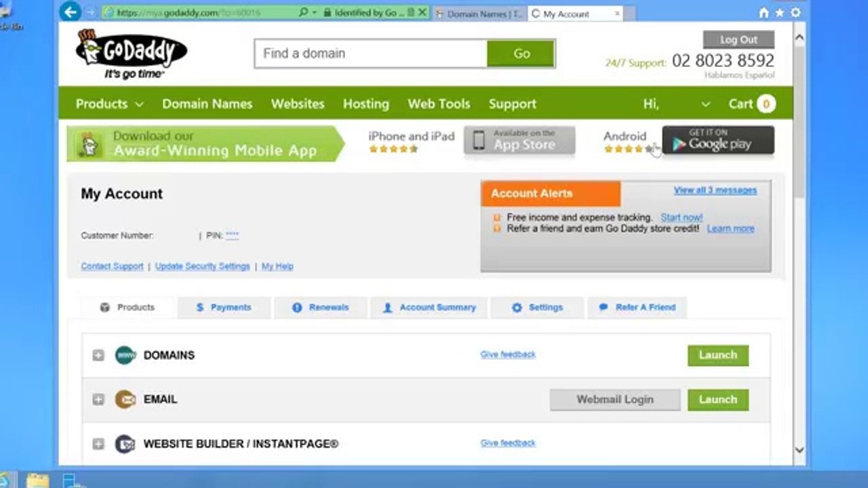Click the alert icon beside Free income tracking
This screenshot has height=488, width=868.
click(x=497, y=218)
